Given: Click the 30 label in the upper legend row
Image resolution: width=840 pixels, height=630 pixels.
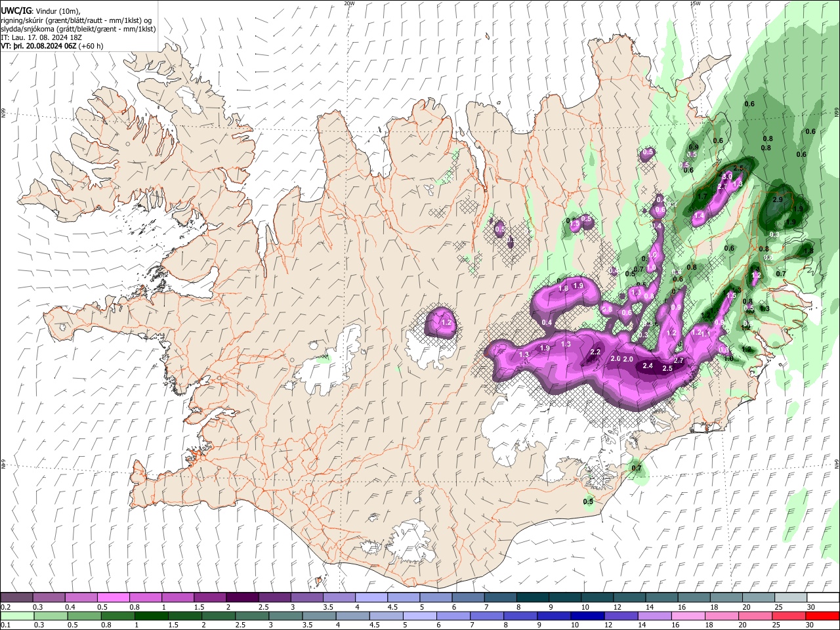Looking at the screenshot, I should coord(811,607).
